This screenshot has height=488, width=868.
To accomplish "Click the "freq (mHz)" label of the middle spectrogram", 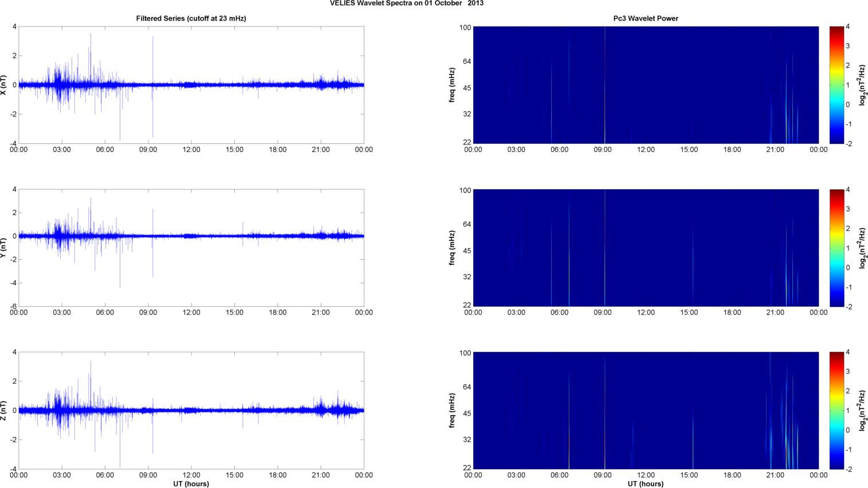I will [x=452, y=248].
